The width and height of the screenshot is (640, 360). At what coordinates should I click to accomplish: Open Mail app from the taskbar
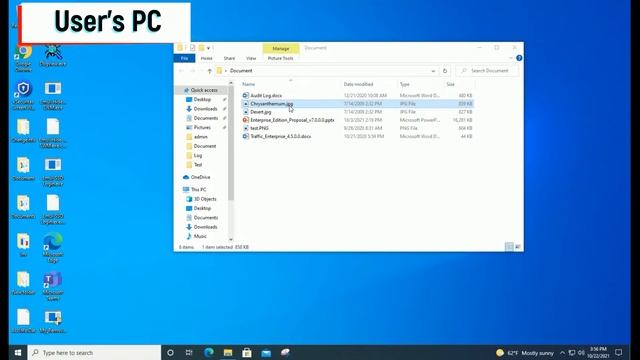[266, 353]
